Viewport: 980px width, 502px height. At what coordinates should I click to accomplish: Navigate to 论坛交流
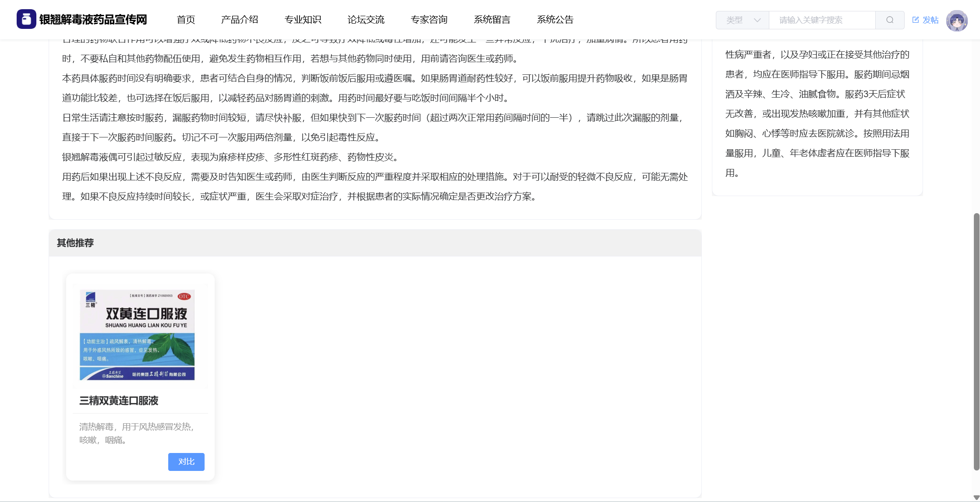(x=366, y=20)
